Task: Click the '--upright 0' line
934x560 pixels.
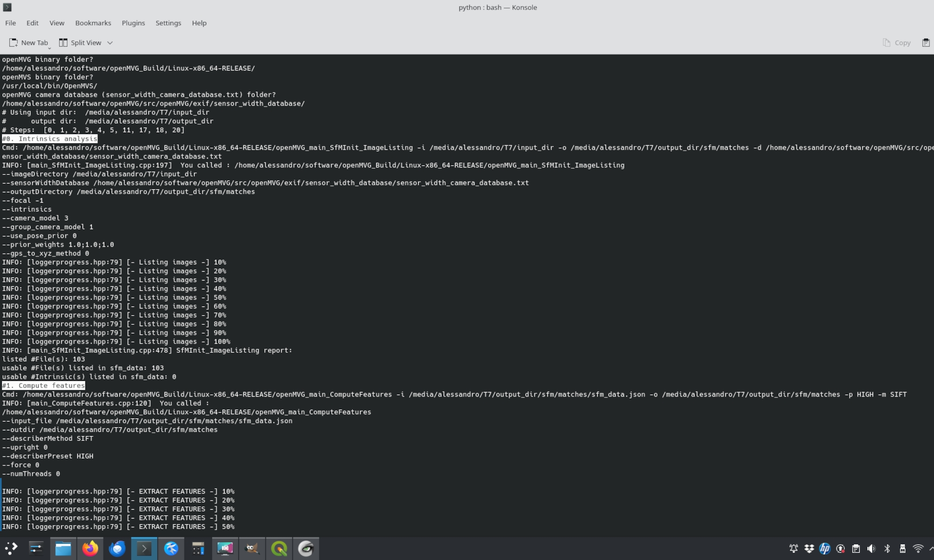Action: point(25,447)
